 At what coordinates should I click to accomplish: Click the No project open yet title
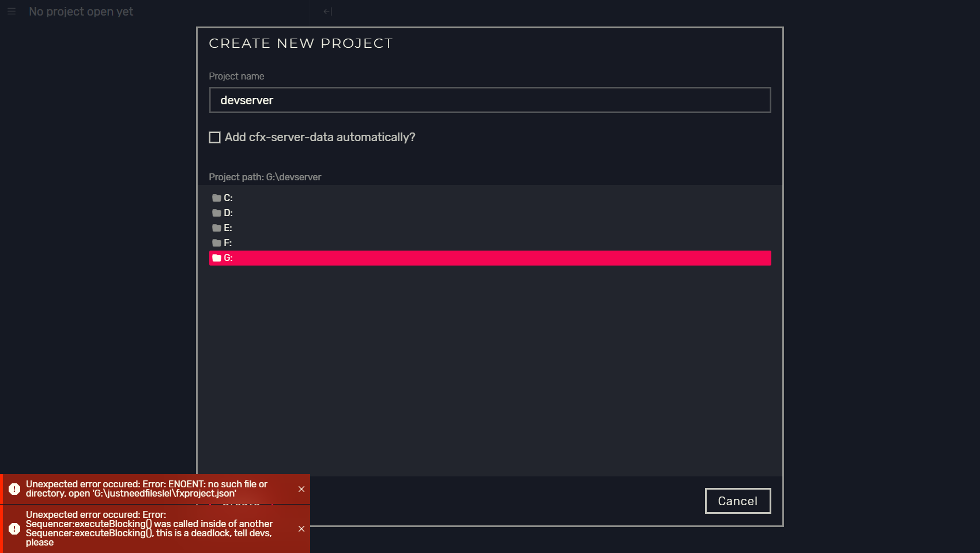tap(81, 12)
